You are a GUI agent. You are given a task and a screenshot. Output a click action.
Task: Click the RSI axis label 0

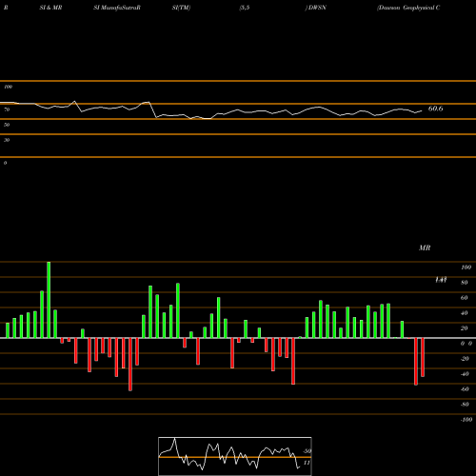[x=5, y=163]
